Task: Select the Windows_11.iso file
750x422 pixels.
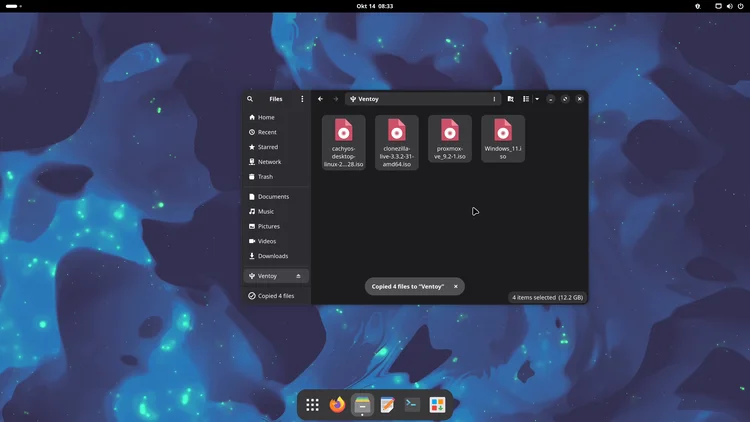Action: click(x=503, y=138)
